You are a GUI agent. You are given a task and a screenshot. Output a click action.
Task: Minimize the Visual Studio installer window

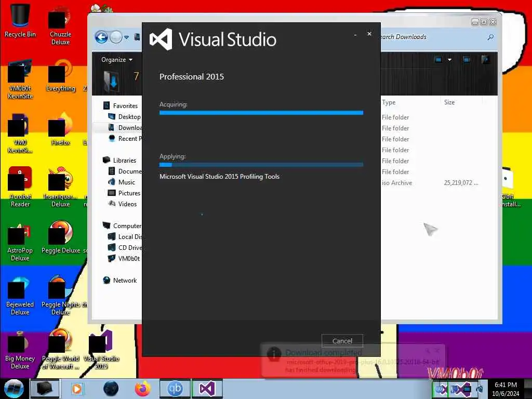point(355,35)
